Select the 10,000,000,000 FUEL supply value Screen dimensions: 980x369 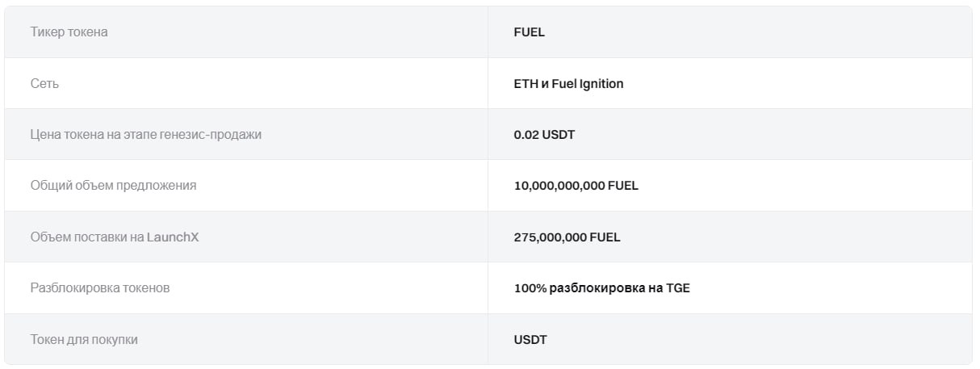click(x=576, y=186)
